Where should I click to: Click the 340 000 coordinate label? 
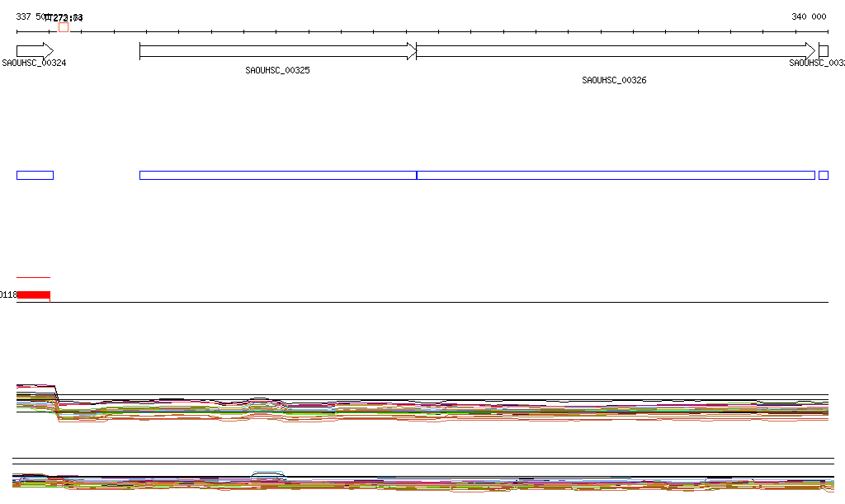(x=809, y=16)
